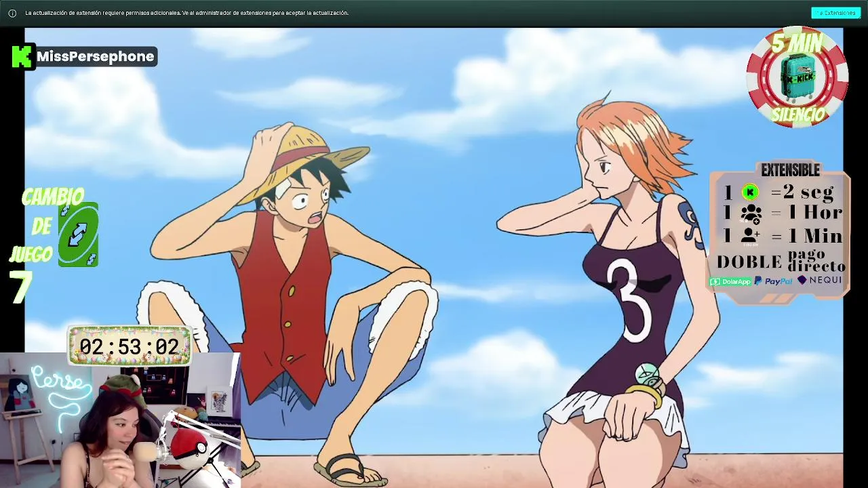
Task: Click the 02:53:02 countdown timer
Action: pos(130,346)
